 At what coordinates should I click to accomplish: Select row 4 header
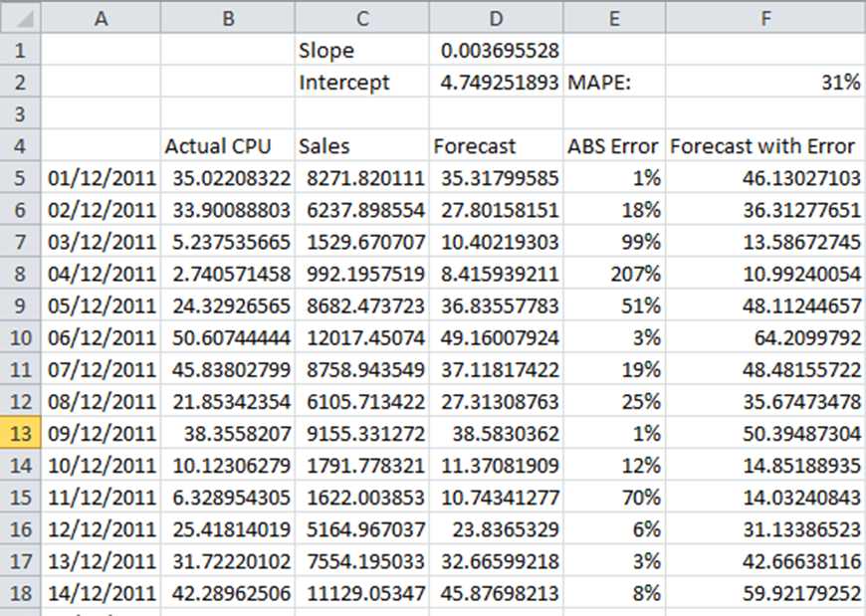pyautogui.click(x=21, y=146)
